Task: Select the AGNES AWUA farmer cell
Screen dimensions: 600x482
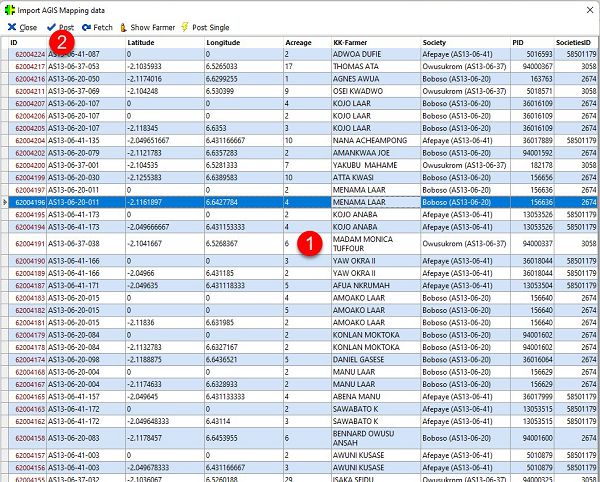Action: [376, 79]
